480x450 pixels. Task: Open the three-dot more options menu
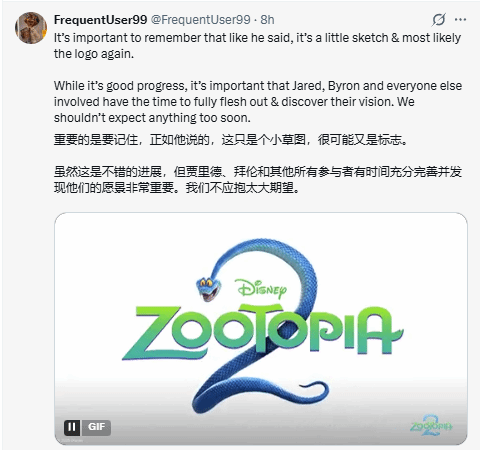tap(460, 20)
